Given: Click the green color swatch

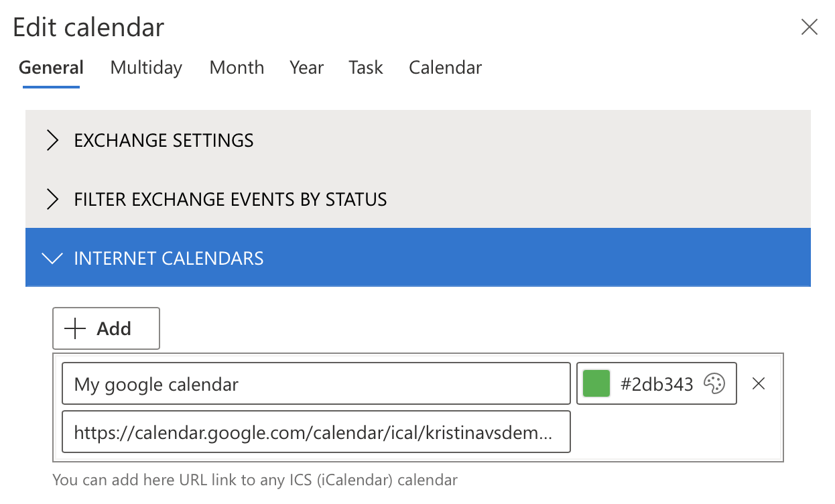Looking at the screenshot, I should pos(596,384).
